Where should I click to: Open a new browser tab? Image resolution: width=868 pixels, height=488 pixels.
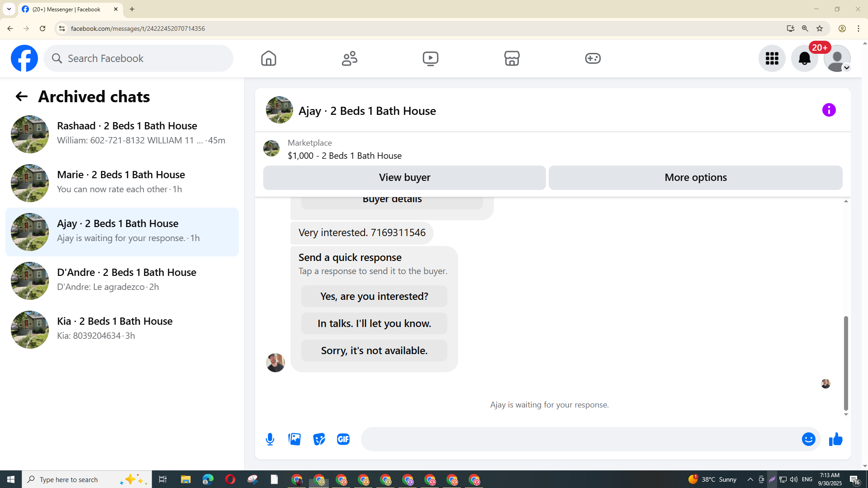click(x=132, y=9)
